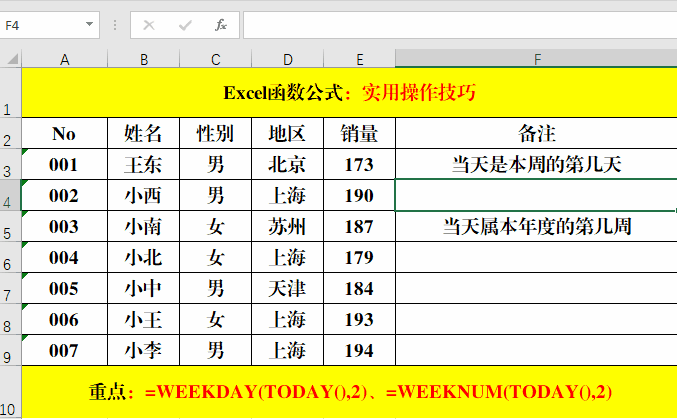Viewport: 677px width, 419px height.
Task: Click cell containing '173'
Action: pos(360,164)
